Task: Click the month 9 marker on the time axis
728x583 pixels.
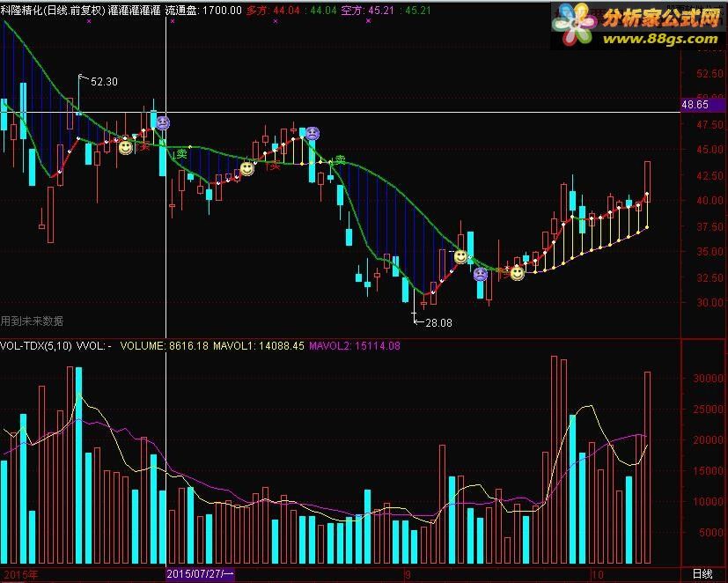Action: tap(408, 575)
